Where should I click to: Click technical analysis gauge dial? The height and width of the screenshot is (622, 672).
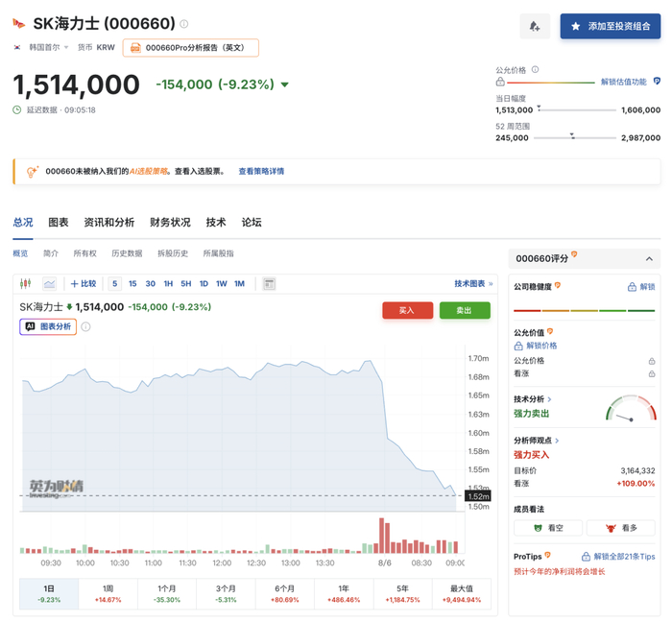click(632, 408)
